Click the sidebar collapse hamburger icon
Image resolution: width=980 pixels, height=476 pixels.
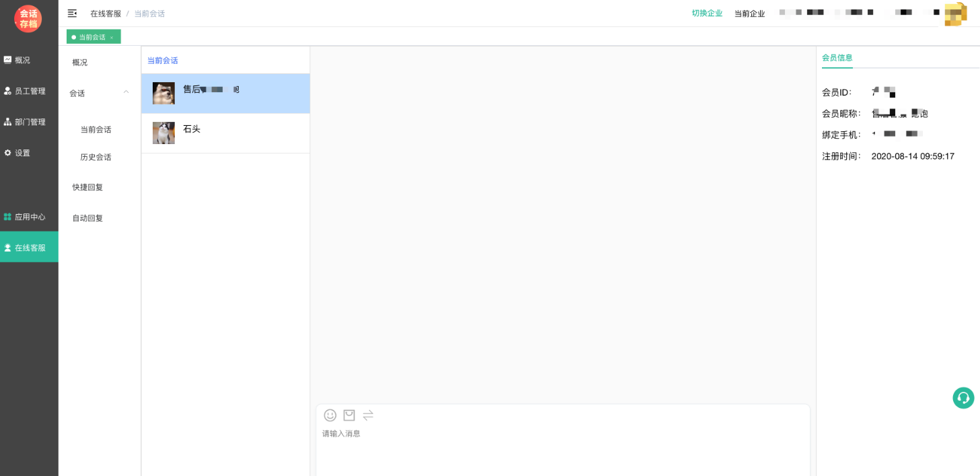(x=72, y=13)
